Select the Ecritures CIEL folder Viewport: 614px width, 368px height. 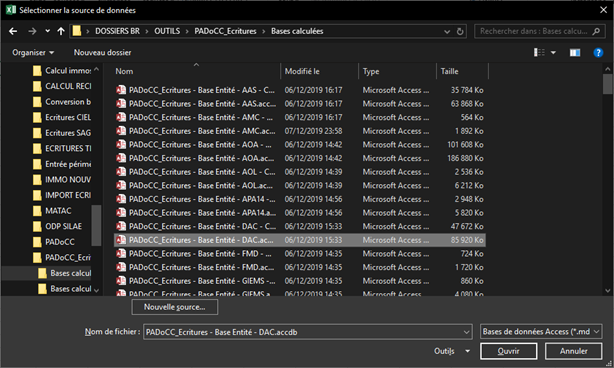click(62, 117)
